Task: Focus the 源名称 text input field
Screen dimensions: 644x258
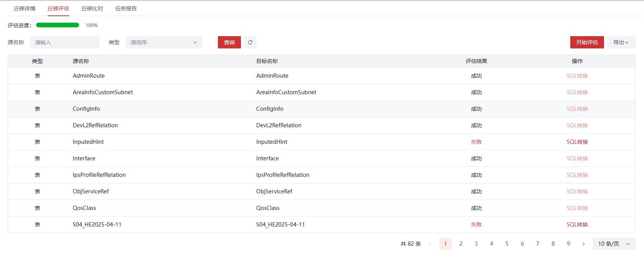Action: click(65, 42)
